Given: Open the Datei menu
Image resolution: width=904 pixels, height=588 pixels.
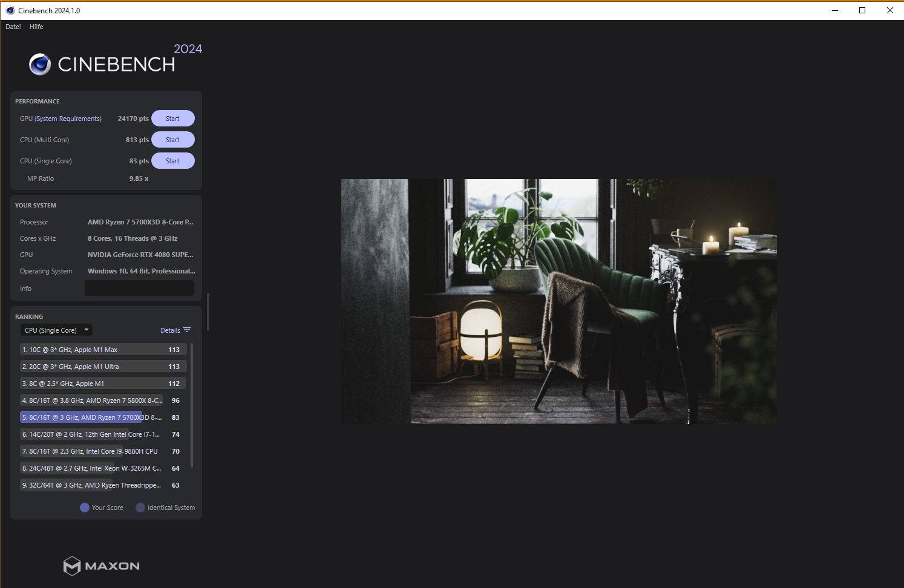Looking at the screenshot, I should coord(13,27).
